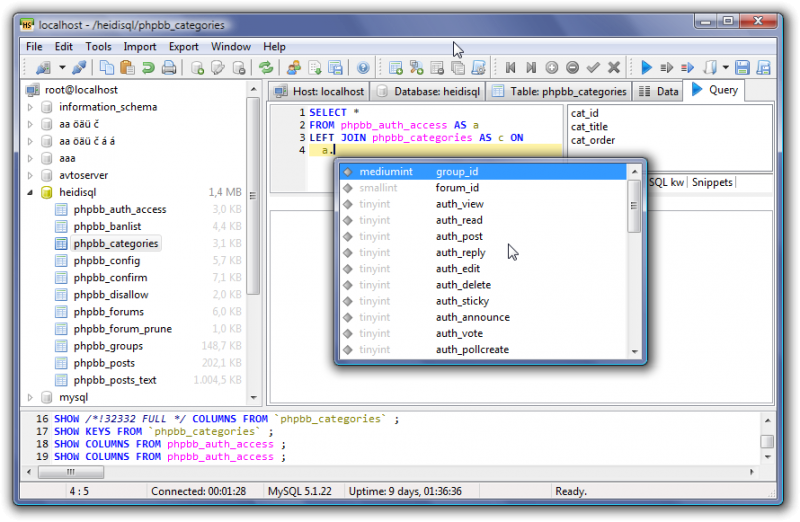
Task: Jump to first record icon
Action: point(510,67)
